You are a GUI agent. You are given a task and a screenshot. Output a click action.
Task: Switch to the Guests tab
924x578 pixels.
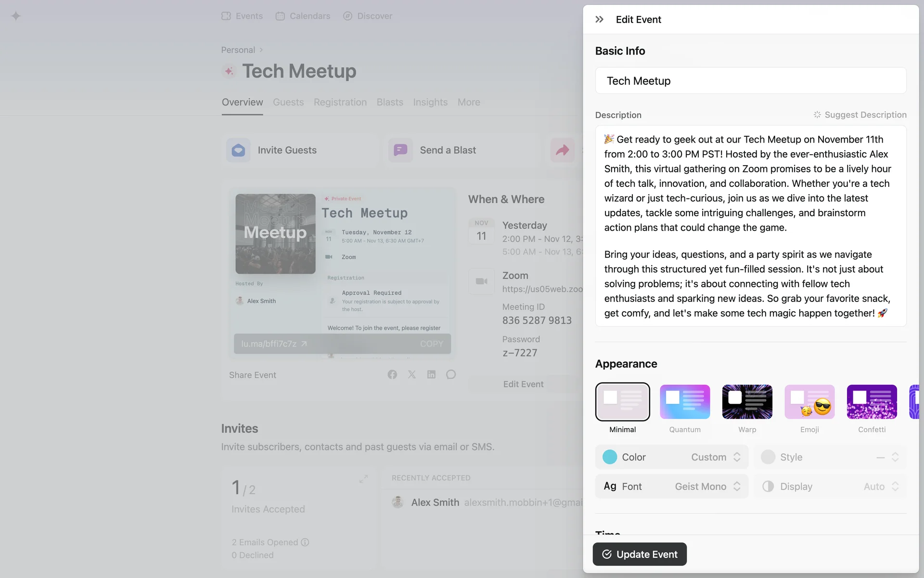point(288,102)
